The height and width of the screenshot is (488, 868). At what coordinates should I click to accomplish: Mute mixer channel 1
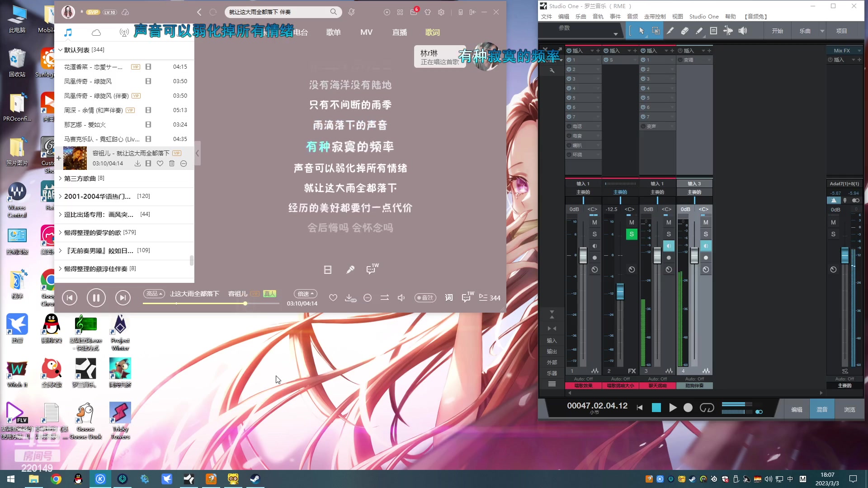594,222
